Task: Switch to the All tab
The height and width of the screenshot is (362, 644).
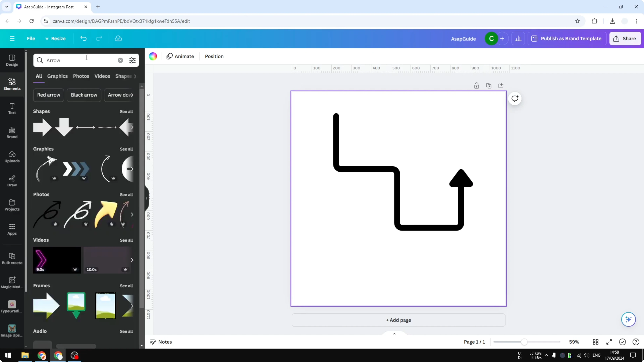Action: pos(39,76)
